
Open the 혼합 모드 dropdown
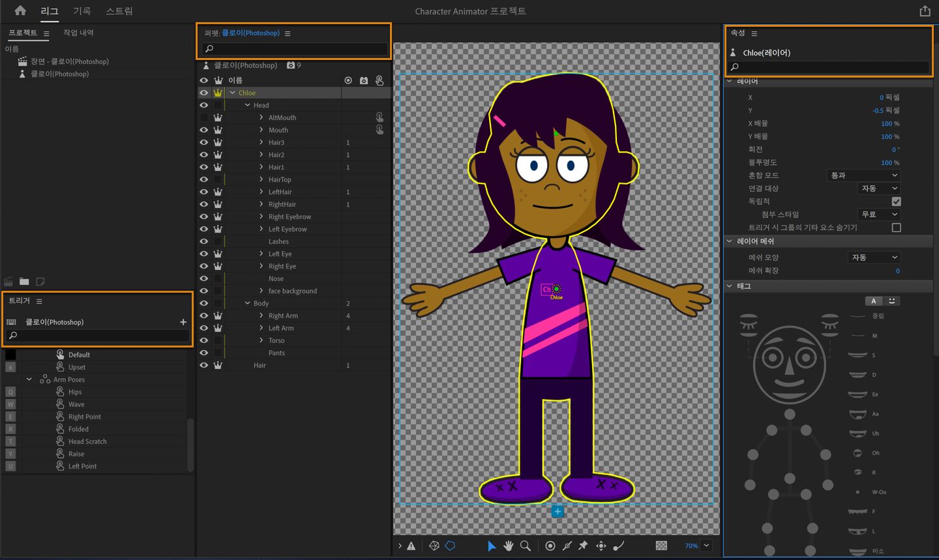pos(863,175)
